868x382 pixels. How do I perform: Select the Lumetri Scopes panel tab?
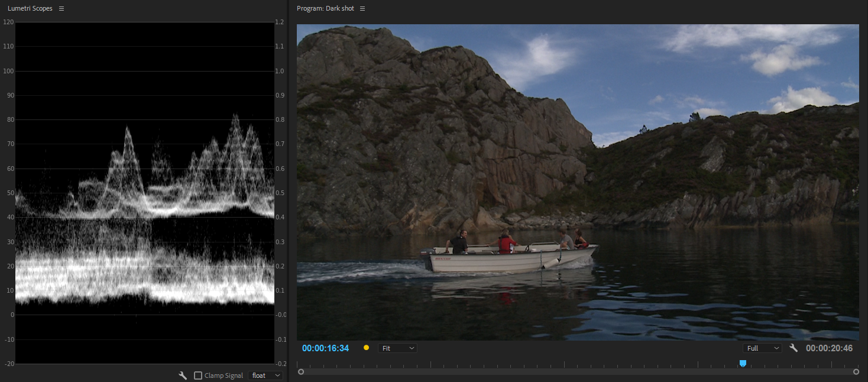30,9
